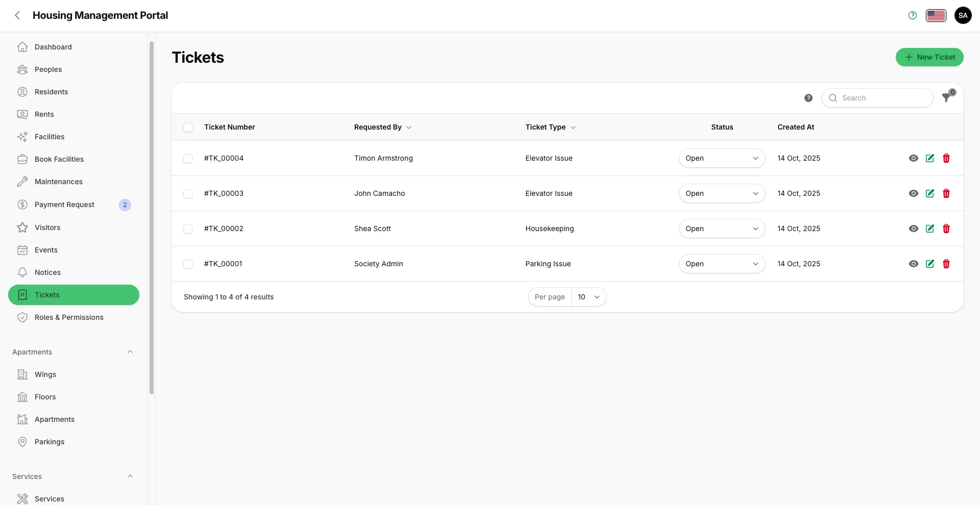
Task: Open the Per page dropdown
Action: click(588, 297)
